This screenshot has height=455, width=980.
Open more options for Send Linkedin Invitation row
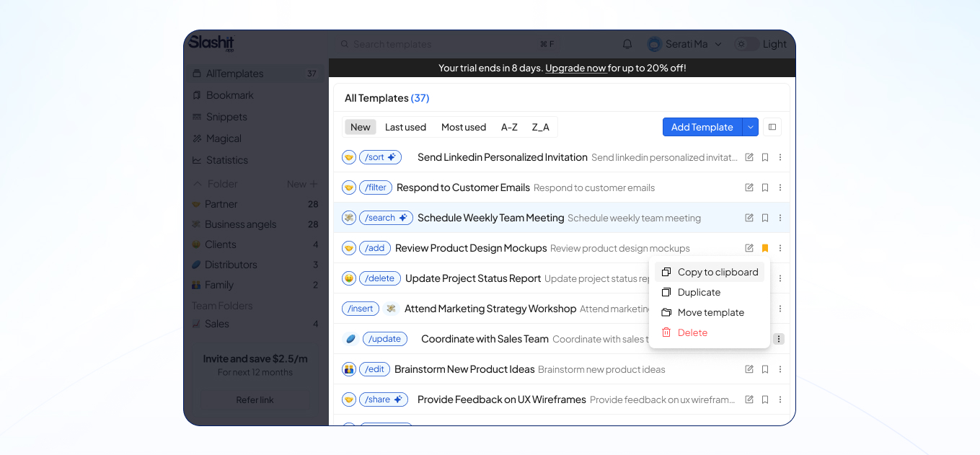pyautogui.click(x=780, y=157)
